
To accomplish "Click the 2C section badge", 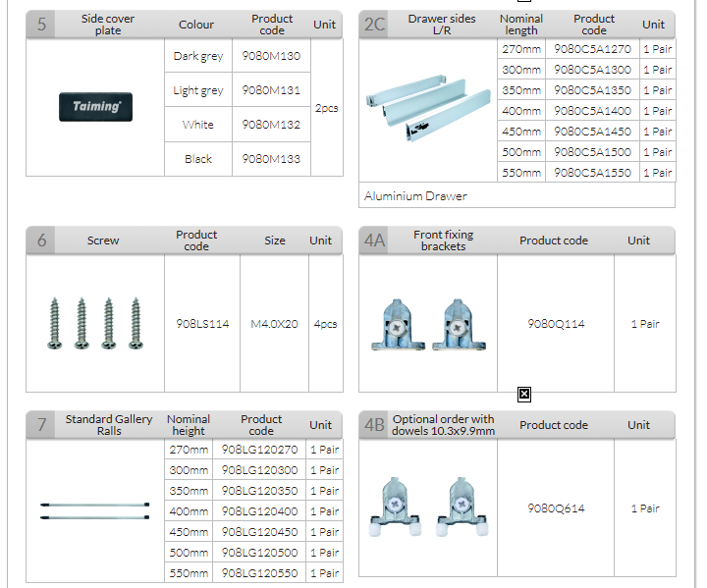I will click(374, 25).
